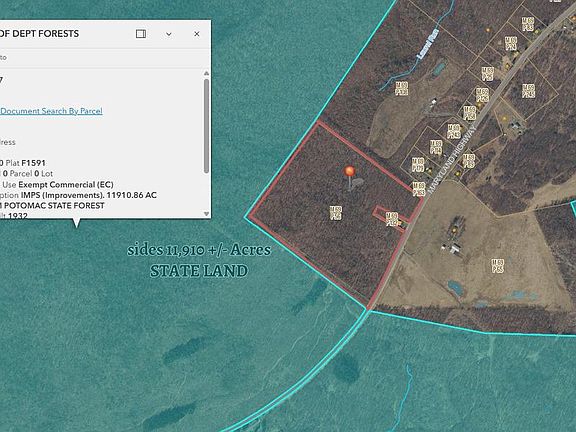Click parcel label in the small red driveway strip
Screen dimensions: 576x432
click(x=392, y=219)
